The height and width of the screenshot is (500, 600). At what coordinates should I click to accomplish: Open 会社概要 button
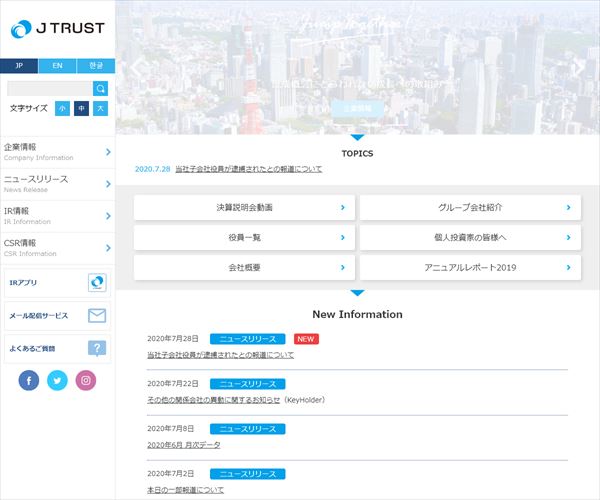(244, 267)
